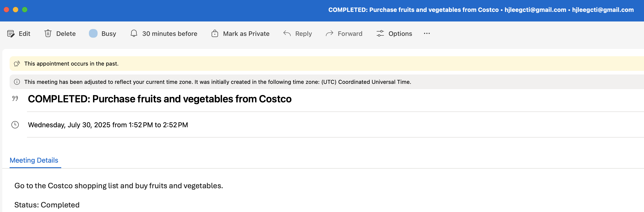Click the Forward arrow icon

click(329, 34)
